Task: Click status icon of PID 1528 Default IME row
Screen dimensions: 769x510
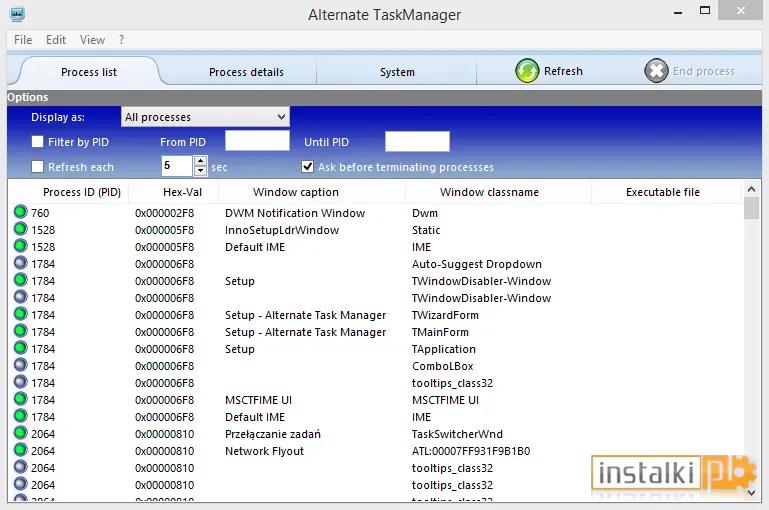Action: coord(21,246)
